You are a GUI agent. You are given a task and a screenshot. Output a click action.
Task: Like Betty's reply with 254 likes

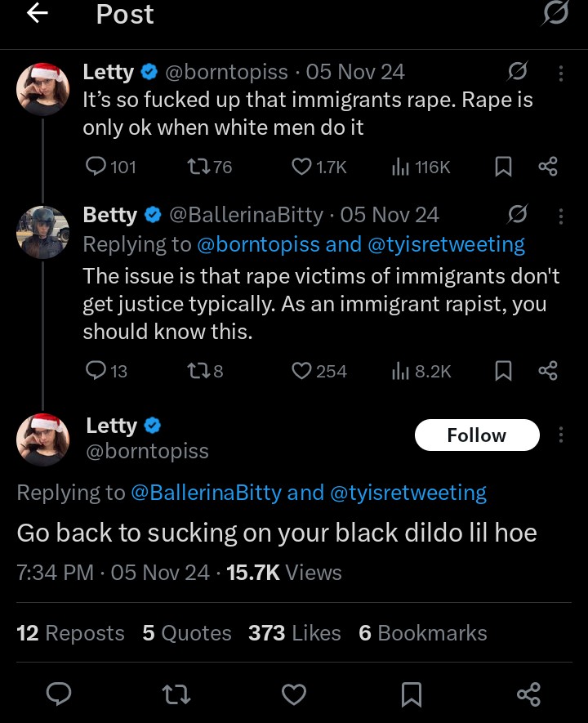[x=302, y=371]
